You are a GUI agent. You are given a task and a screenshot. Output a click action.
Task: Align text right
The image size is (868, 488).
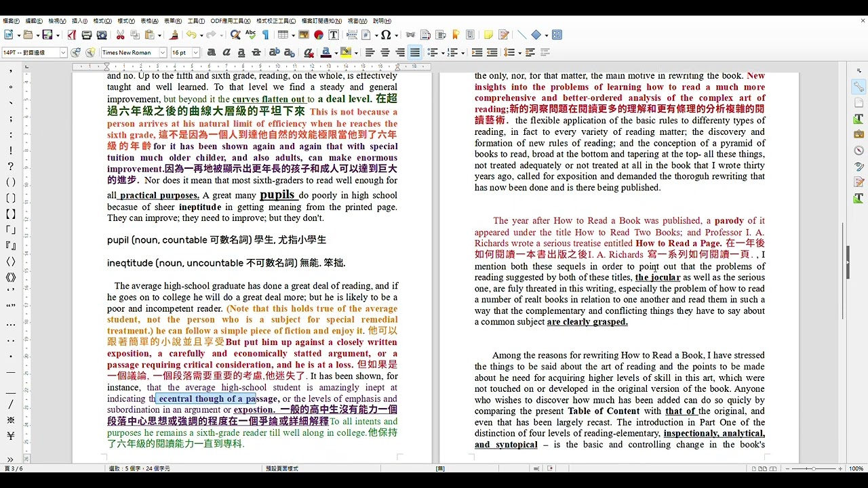(x=400, y=52)
